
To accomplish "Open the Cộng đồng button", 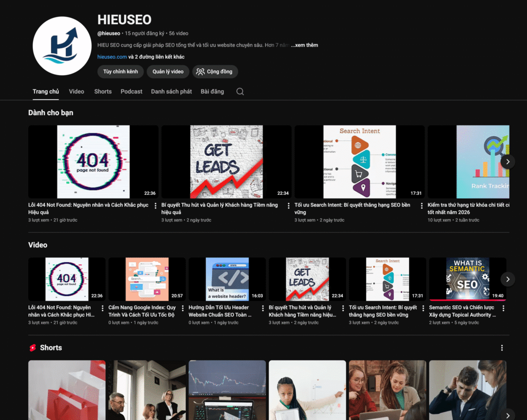I will tap(215, 71).
